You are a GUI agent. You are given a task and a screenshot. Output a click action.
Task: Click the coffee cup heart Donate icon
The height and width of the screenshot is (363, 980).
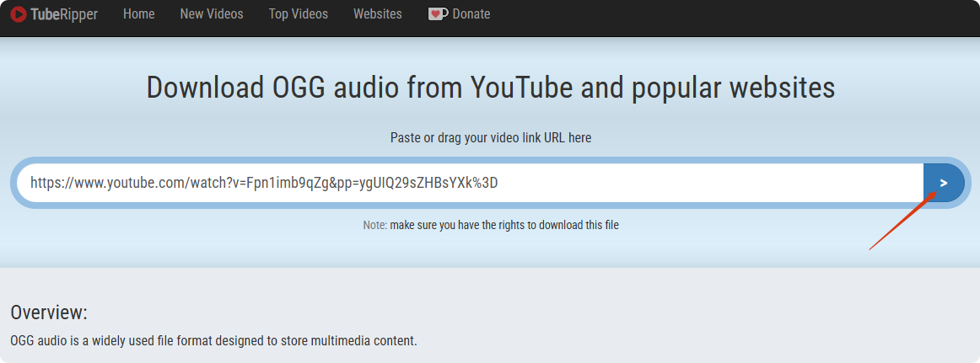438,14
